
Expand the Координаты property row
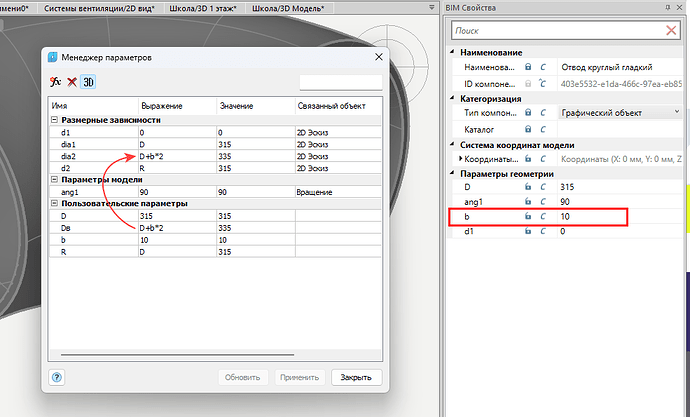[461, 158]
